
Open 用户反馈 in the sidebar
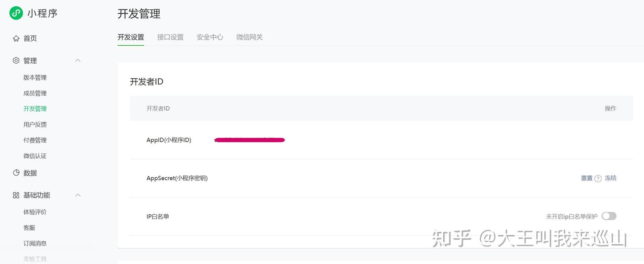[35, 124]
